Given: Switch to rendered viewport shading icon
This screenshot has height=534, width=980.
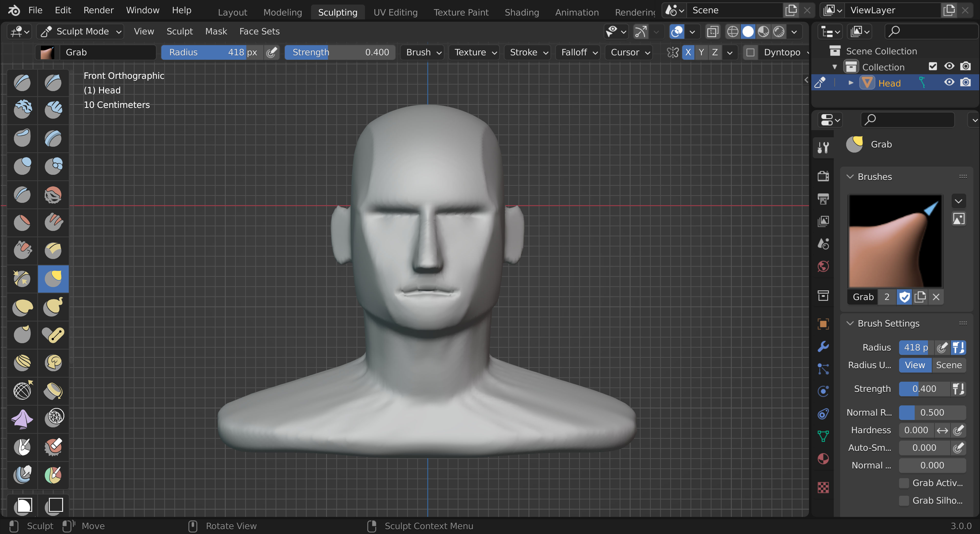Looking at the screenshot, I should pyautogui.click(x=779, y=32).
